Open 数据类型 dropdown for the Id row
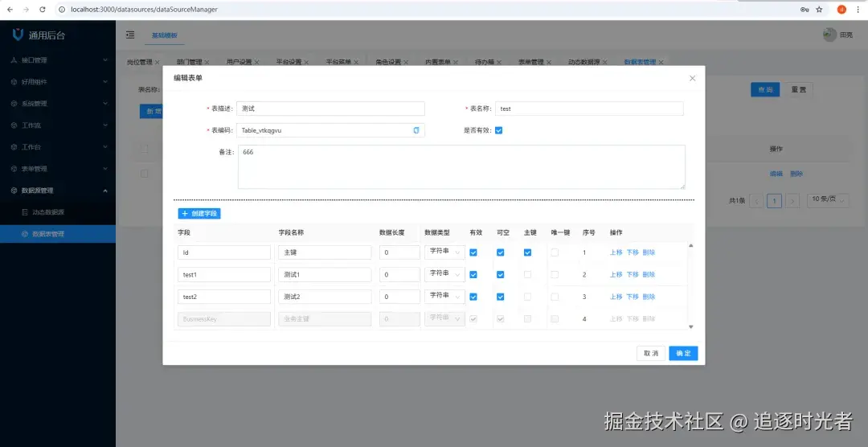868x447 pixels. click(x=444, y=252)
